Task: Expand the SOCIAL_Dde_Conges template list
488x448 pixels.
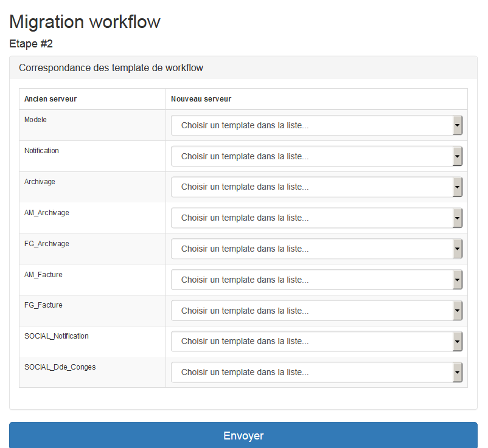Action: click(316, 373)
